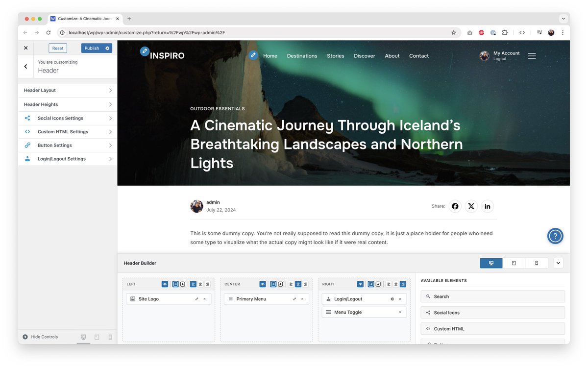Align Right column content to center
588x368 pixels.
(x=395, y=284)
